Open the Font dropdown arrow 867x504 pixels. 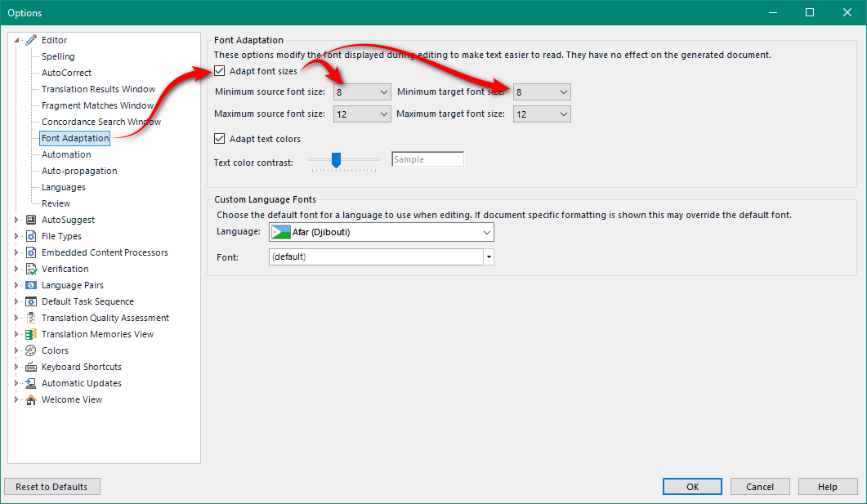pyautogui.click(x=489, y=257)
